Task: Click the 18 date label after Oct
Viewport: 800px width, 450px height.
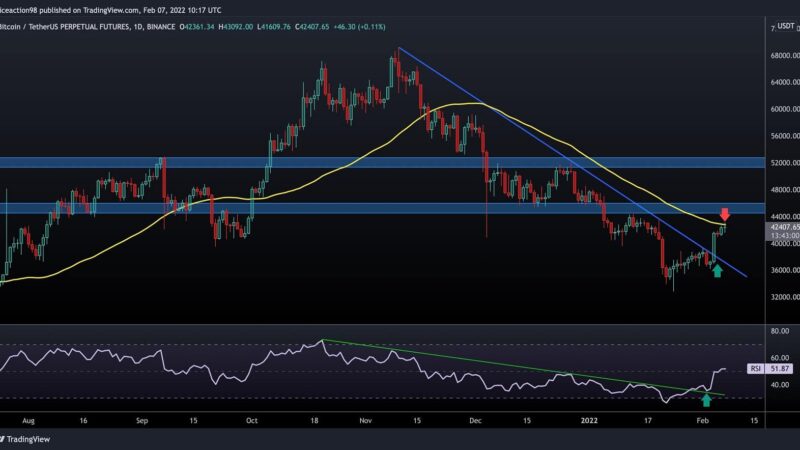Action: click(314, 421)
